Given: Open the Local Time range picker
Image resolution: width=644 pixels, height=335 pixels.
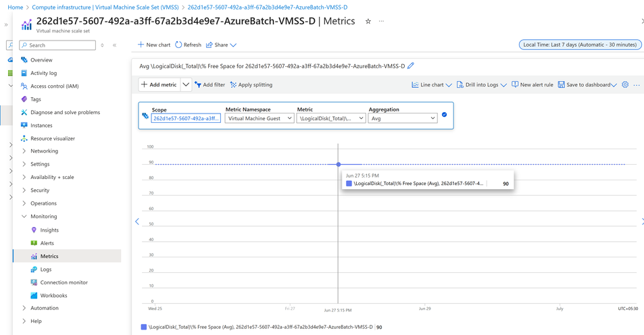Looking at the screenshot, I should (x=580, y=45).
